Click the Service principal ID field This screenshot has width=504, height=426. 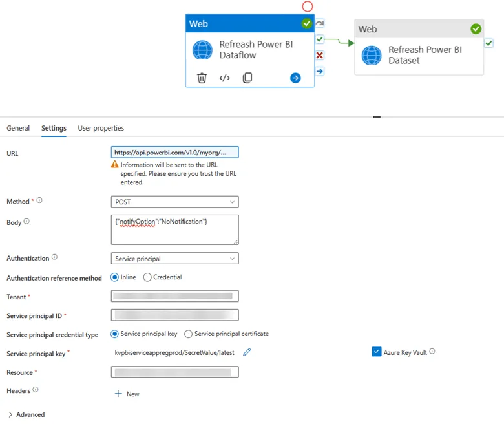(x=174, y=315)
